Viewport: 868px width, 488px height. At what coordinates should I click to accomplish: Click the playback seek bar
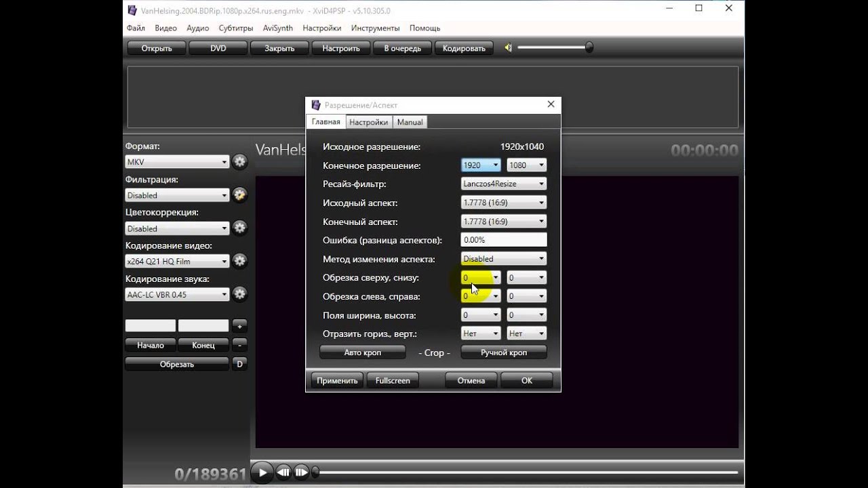tap(526, 472)
